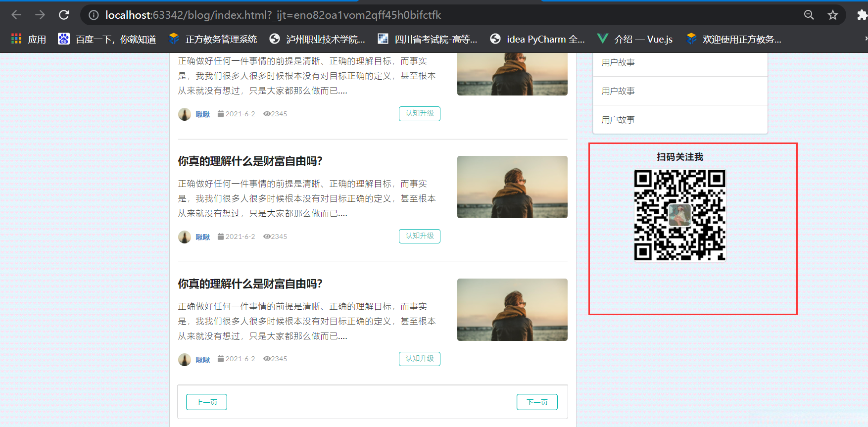Viewport: 868px width, 427px height.
Task: Open the middle article title 你真的理解什么是财富自由吗?
Action: tap(250, 161)
